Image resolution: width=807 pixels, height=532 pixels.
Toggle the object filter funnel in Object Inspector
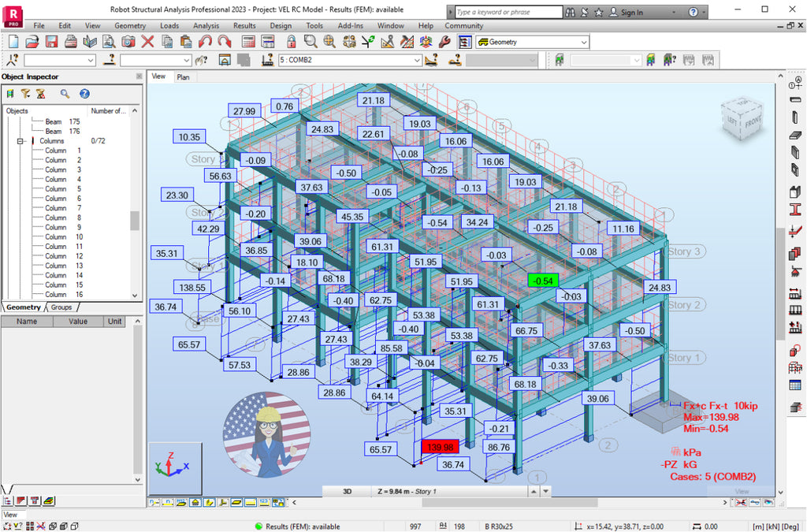26,94
